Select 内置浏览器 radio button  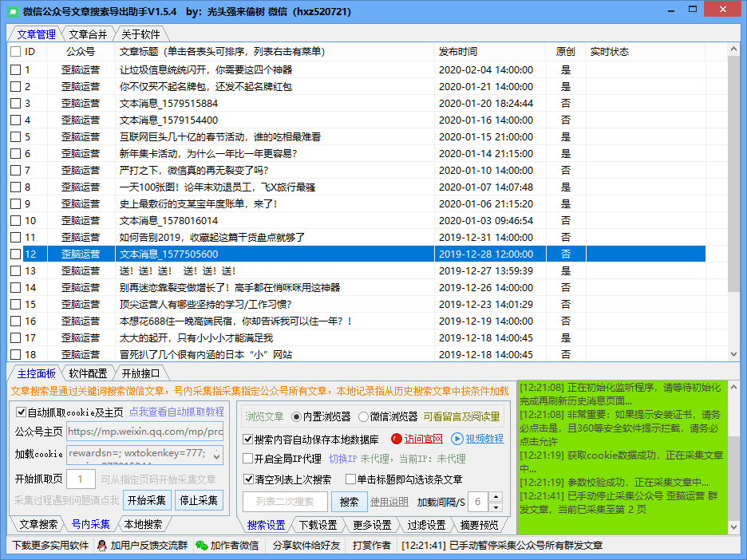[296, 416]
